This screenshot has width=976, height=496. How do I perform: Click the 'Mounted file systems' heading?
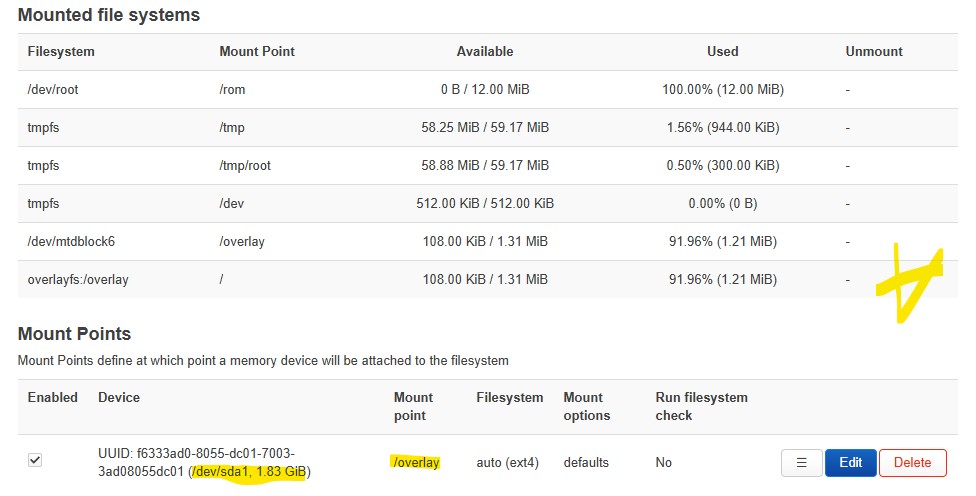pos(109,15)
